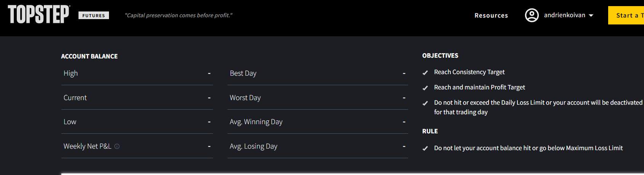Click the Weekly Net P&L info icon
This screenshot has height=175, width=644.
click(x=117, y=146)
